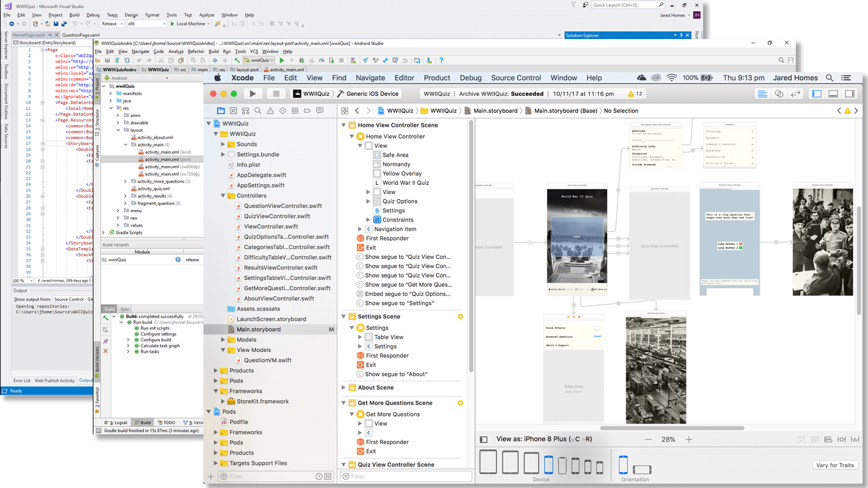Viewport: 868px width, 488px height.
Task: Open the Resolve Auto Layout Issues tool
Action: coord(855,439)
